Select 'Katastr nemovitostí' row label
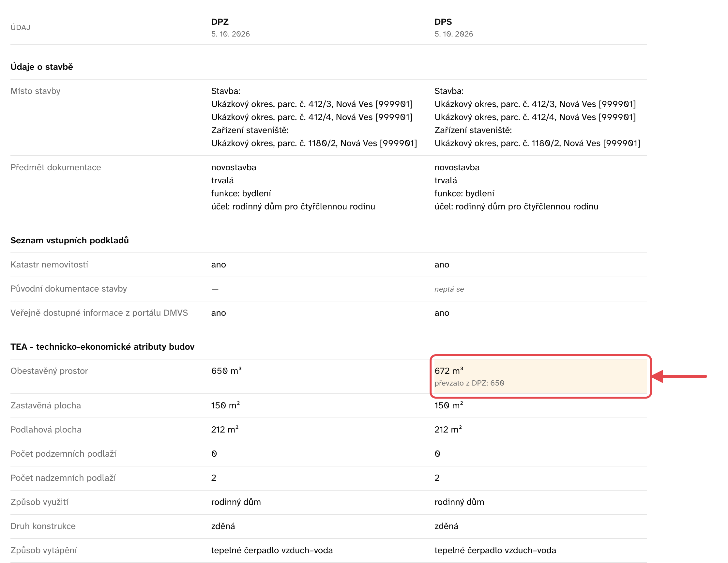This screenshot has width=728, height=563. click(x=49, y=265)
